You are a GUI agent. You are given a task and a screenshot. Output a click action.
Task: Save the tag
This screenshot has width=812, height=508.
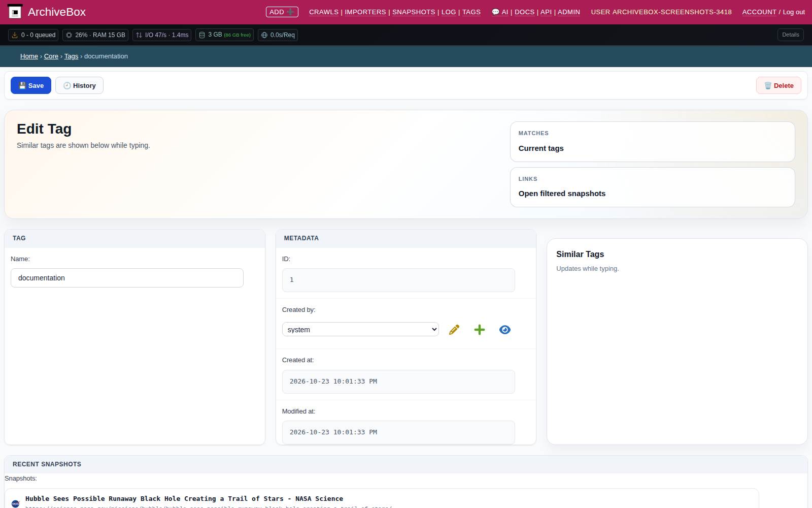pos(31,85)
